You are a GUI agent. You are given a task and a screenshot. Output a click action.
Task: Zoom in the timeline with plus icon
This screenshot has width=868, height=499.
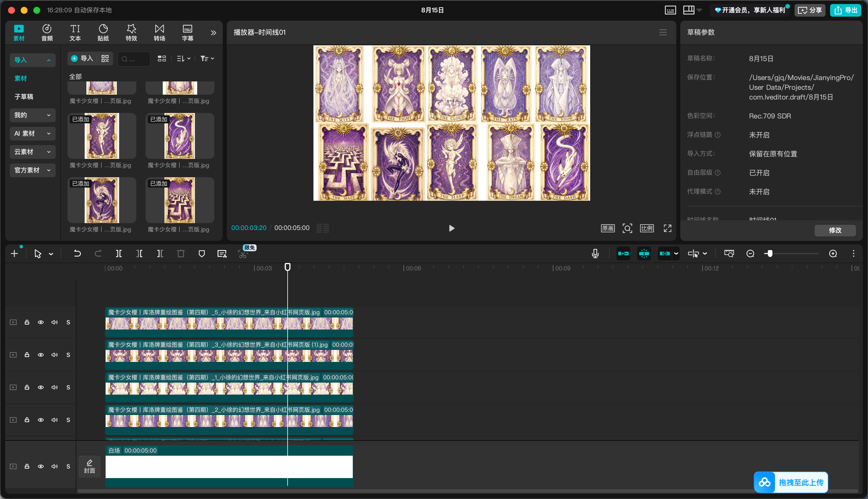pos(833,254)
